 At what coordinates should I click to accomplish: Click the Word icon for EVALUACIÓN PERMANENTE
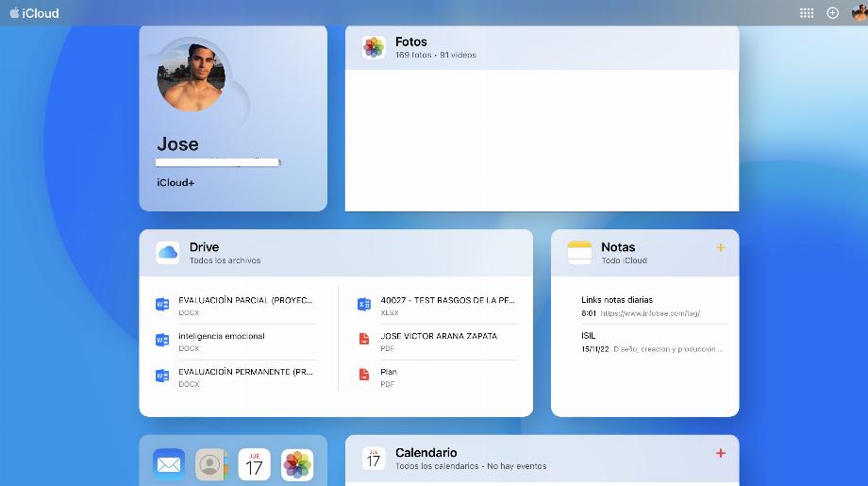162,376
